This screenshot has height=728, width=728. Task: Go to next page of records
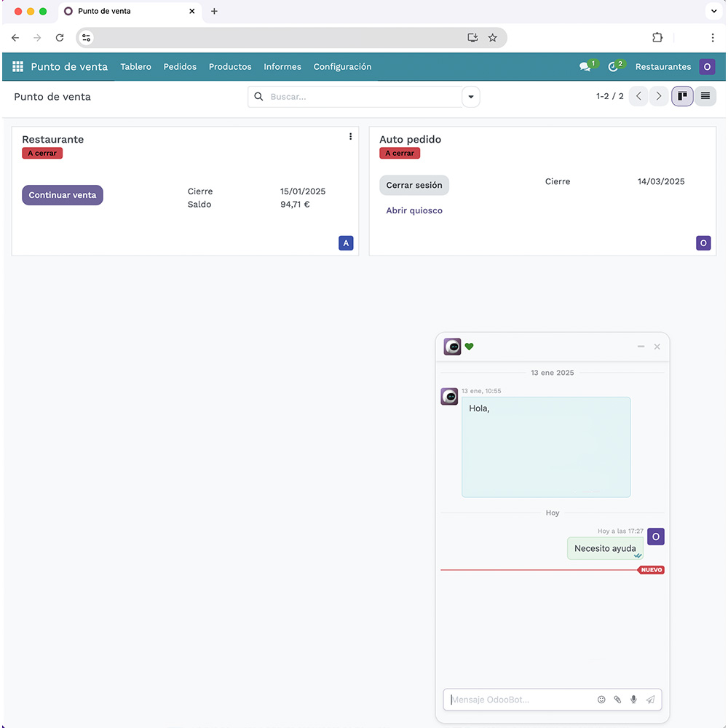click(659, 96)
